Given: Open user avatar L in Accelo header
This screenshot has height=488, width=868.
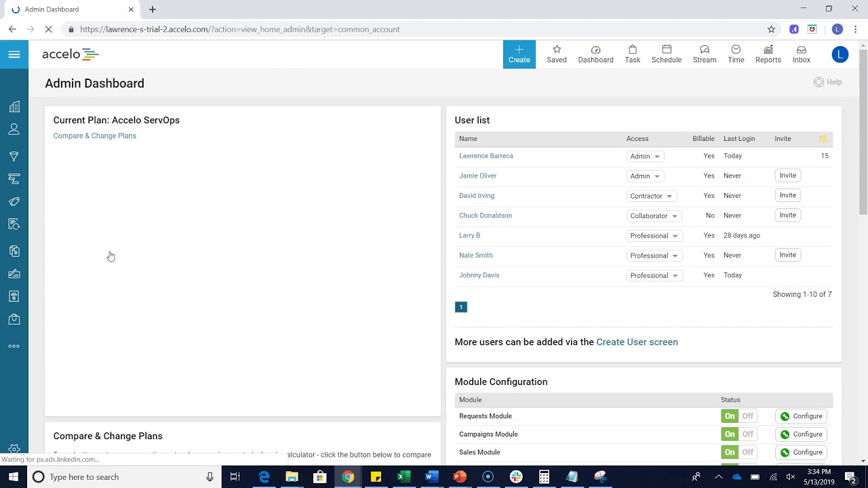Looking at the screenshot, I should point(840,55).
